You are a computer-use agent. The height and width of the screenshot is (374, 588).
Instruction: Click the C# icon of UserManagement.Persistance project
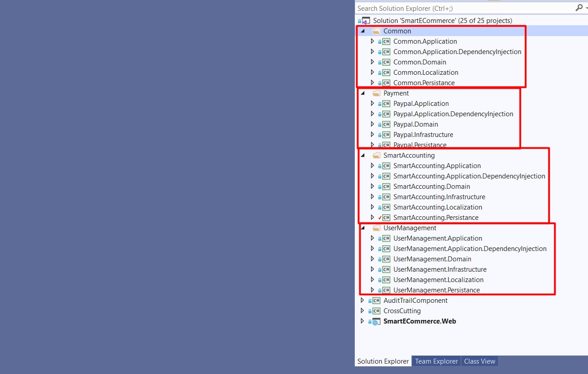[x=386, y=290]
